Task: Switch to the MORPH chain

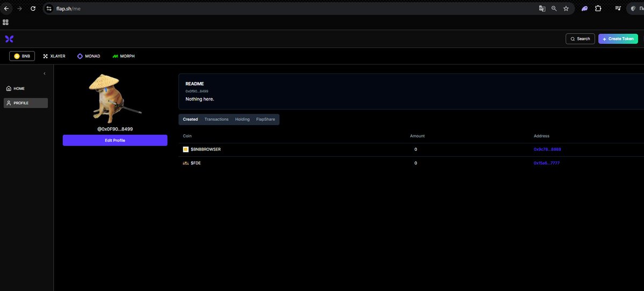Action: 124,56
